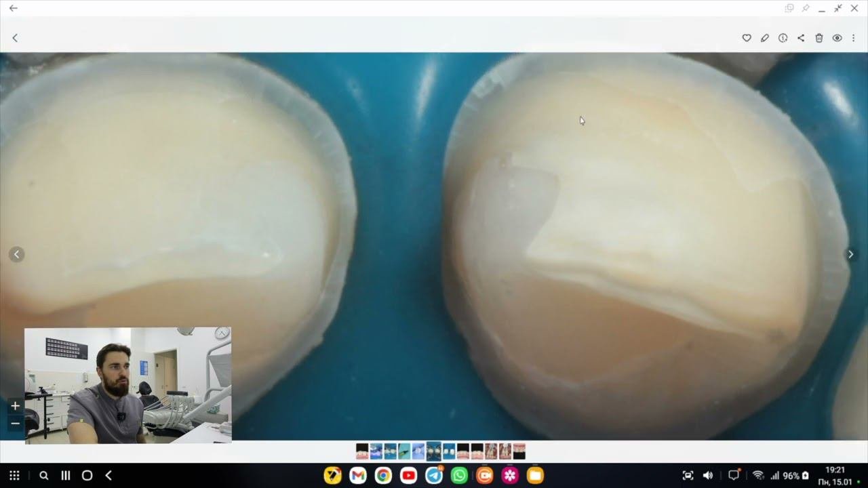The height and width of the screenshot is (488, 868).
Task: Restore the window with the shrink arrows icon
Action: [x=838, y=8]
